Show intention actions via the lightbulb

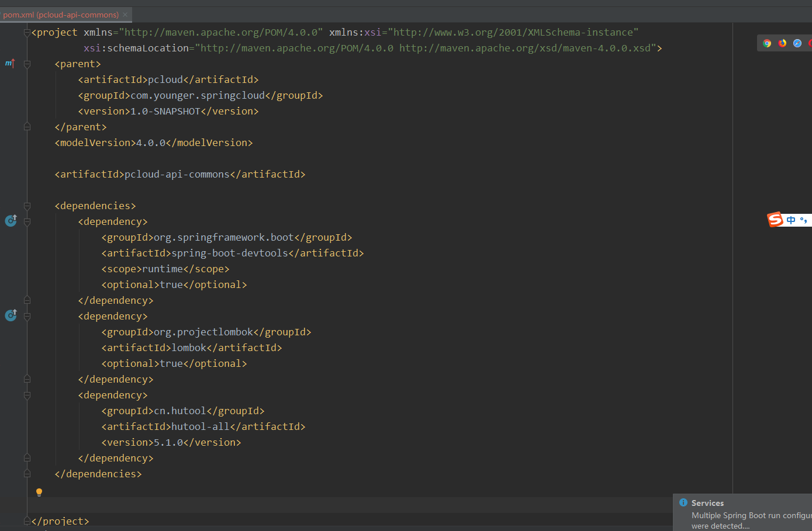click(x=39, y=492)
